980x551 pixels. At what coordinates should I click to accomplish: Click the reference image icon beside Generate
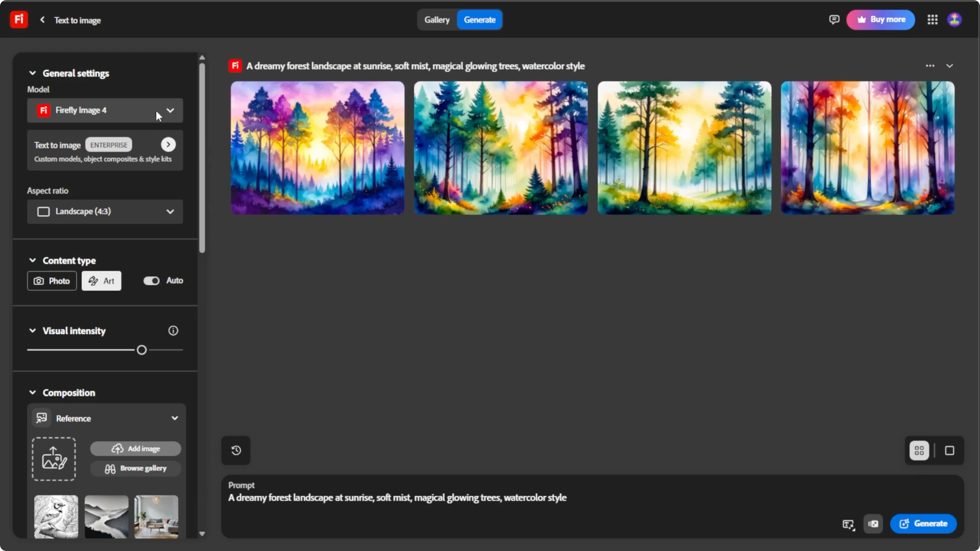(x=873, y=524)
